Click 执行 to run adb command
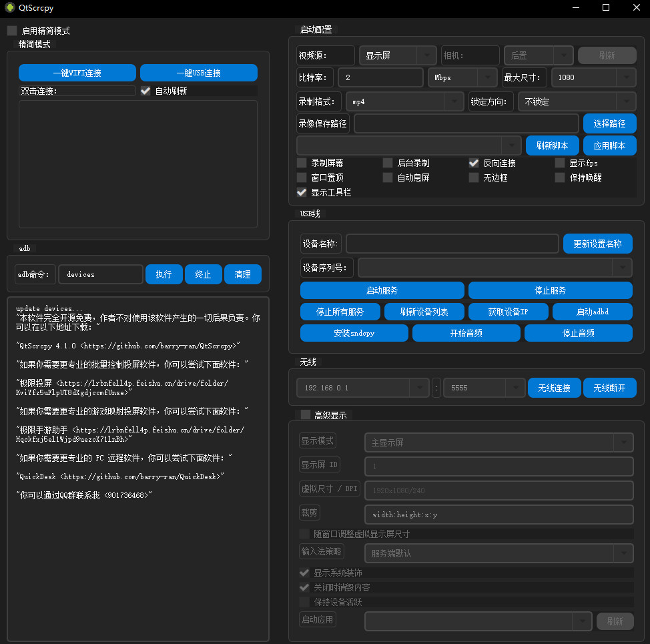 164,274
